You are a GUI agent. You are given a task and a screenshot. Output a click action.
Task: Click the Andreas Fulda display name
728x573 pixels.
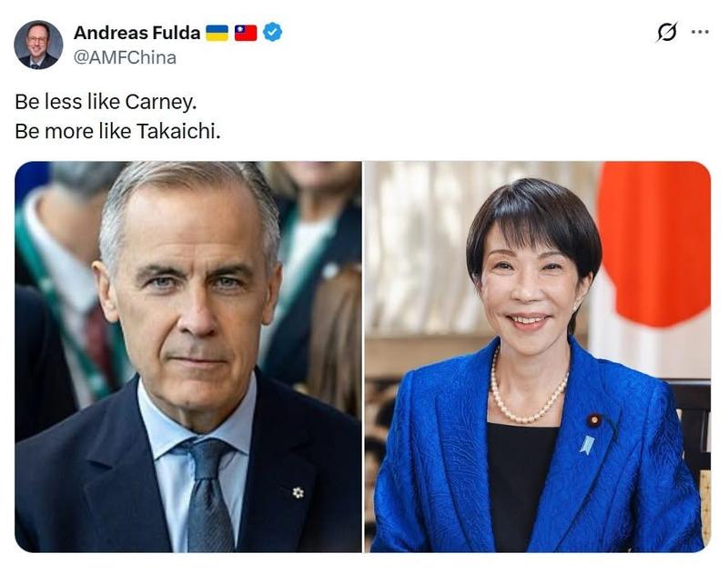coord(137,33)
